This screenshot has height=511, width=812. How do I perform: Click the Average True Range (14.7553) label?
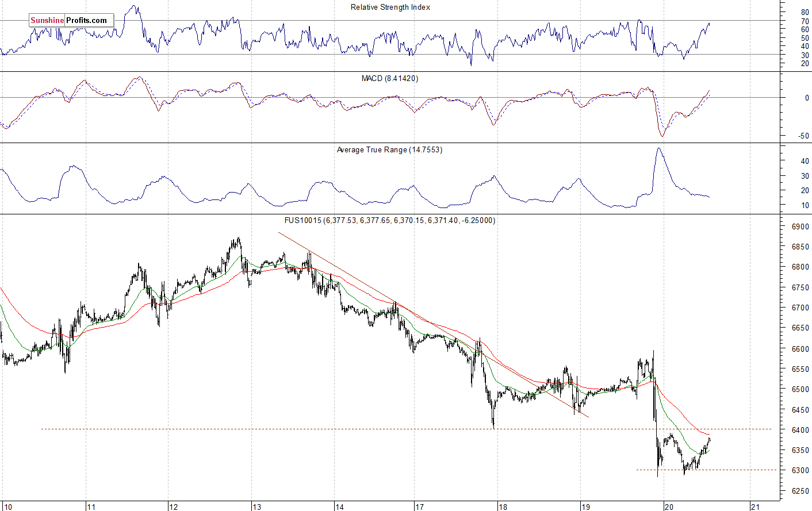coord(389,149)
